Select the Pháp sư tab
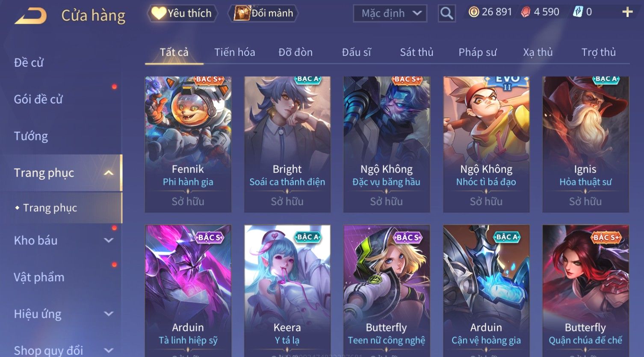 (478, 52)
